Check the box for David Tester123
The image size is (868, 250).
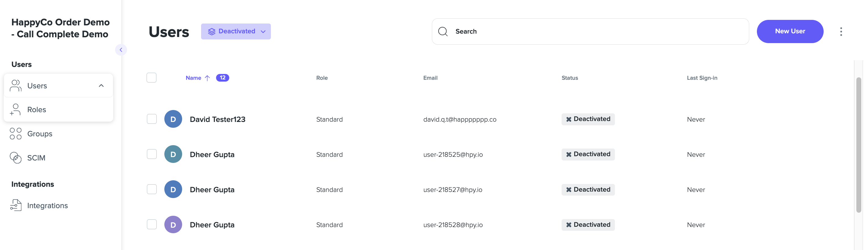pyautogui.click(x=152, y=119)
